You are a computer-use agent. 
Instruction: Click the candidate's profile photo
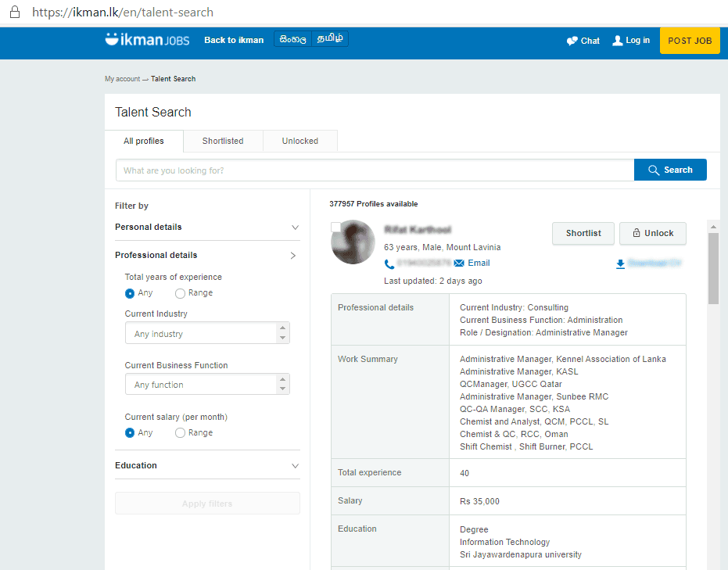pos(353,242)
